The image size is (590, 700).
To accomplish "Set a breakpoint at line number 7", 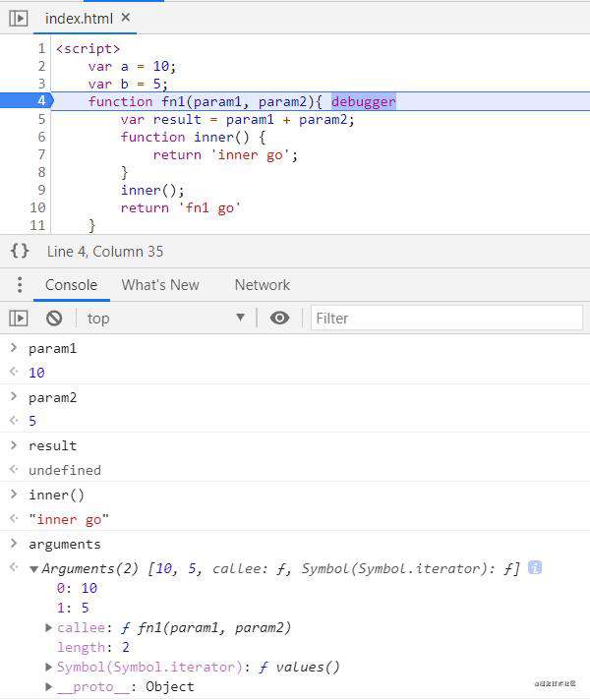I will click(41, 154).
